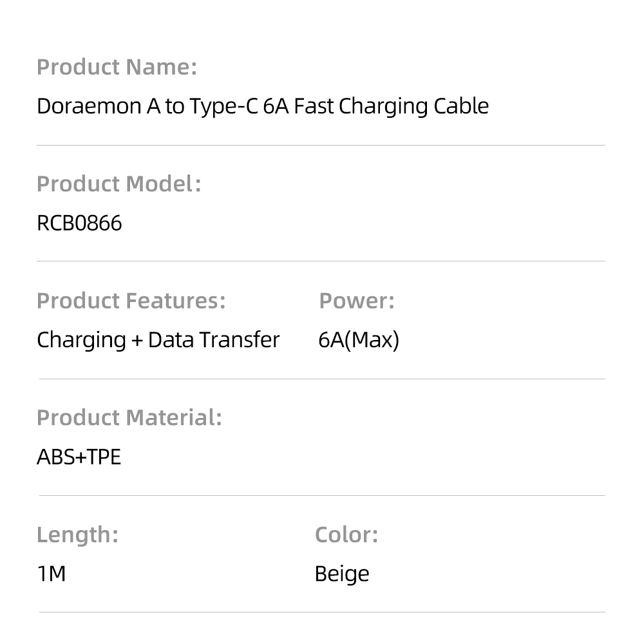The height and width of the screenshot is (644, 644).
Task: Click the 'Color:' label
Action: pyautogui.click(x=346, y=535)
